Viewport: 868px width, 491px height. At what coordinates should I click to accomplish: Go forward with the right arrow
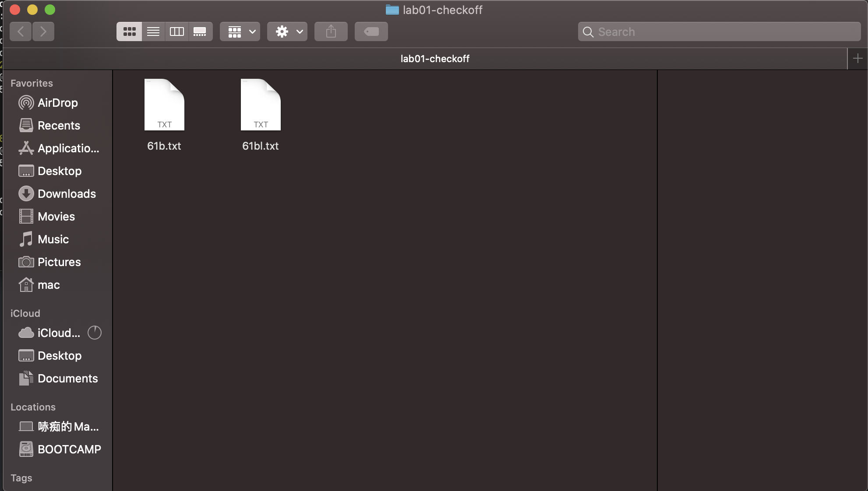43,32
